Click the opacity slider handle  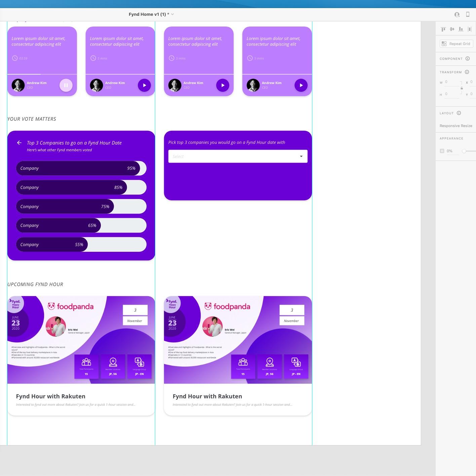pyautogui.click(x=464, y=151)
